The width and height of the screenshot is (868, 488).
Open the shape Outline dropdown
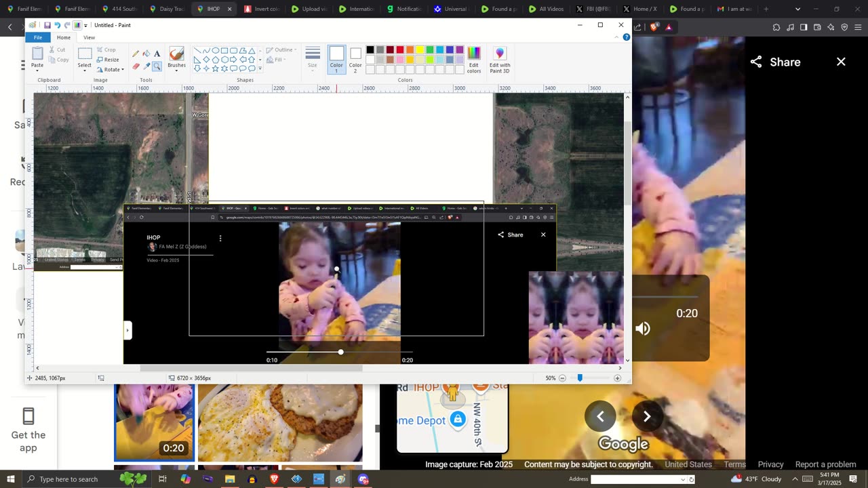[x=281, y=49]
